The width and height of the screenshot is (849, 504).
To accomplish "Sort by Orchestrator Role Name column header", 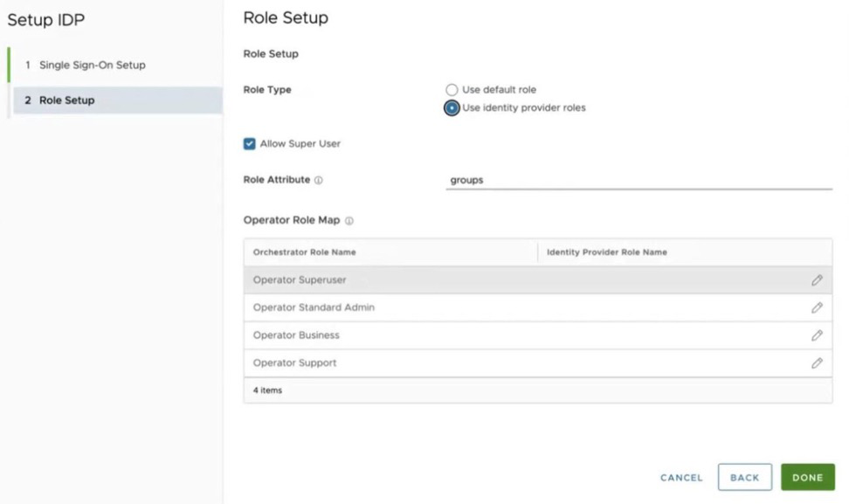I will pyautogui.click(x=305, y=252).
